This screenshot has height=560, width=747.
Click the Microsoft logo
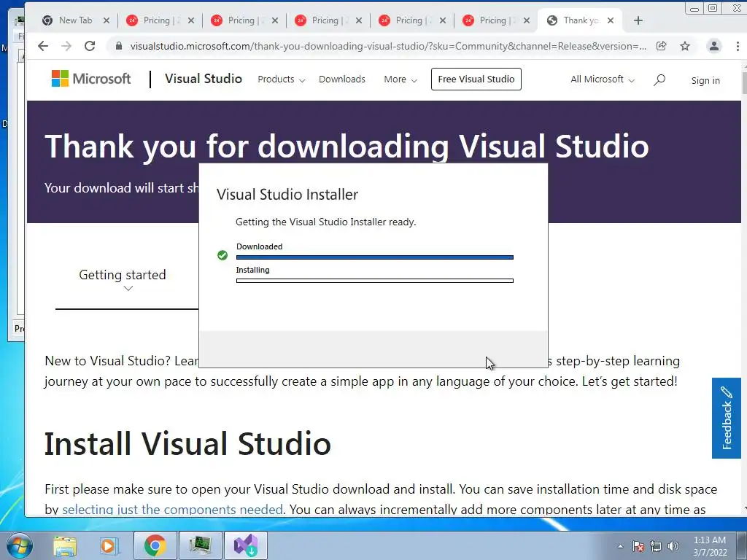coord(91,79)
